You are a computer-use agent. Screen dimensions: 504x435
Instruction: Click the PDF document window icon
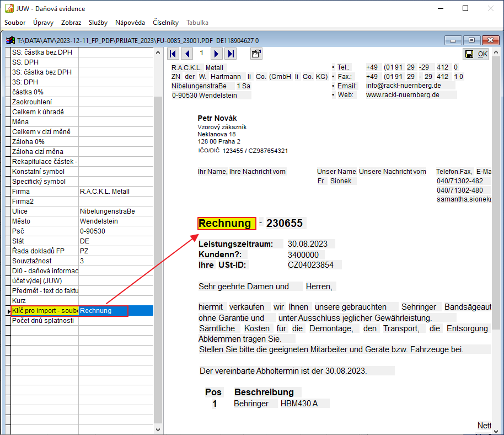coord(10,40)
